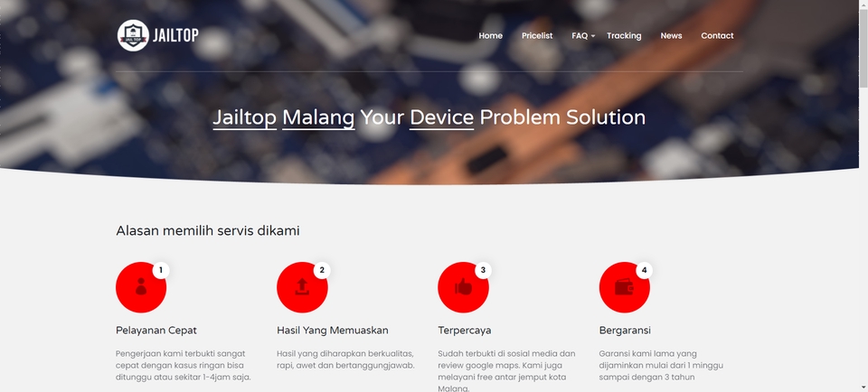
Task: Click the Bergaransi heading
Action: click(x=625, y=330)
